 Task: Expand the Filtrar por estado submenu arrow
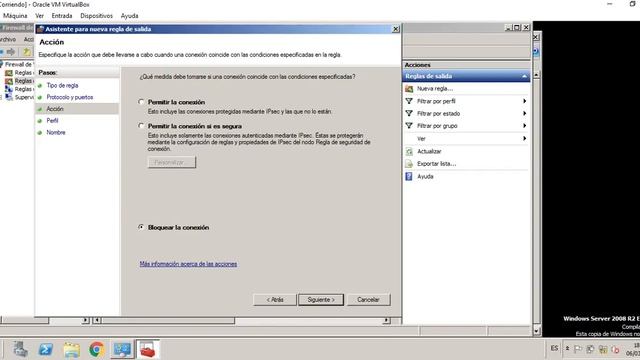coord(524,113)
